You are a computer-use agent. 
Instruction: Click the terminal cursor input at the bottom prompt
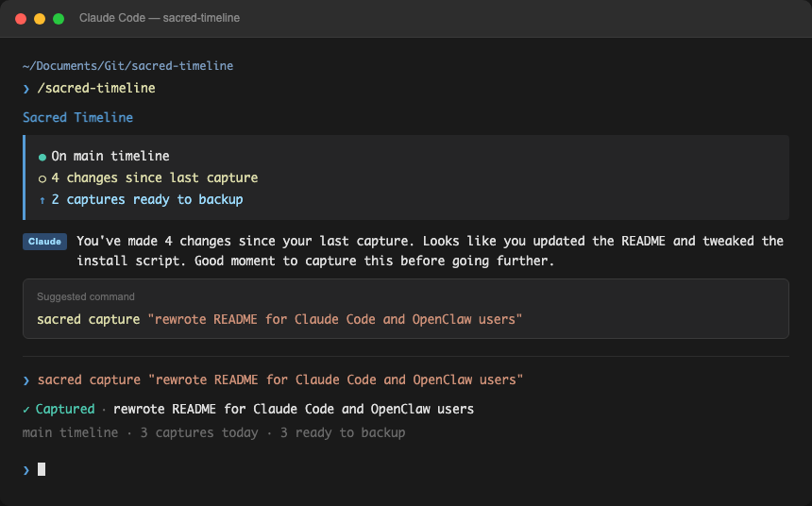tap(42, 469)
